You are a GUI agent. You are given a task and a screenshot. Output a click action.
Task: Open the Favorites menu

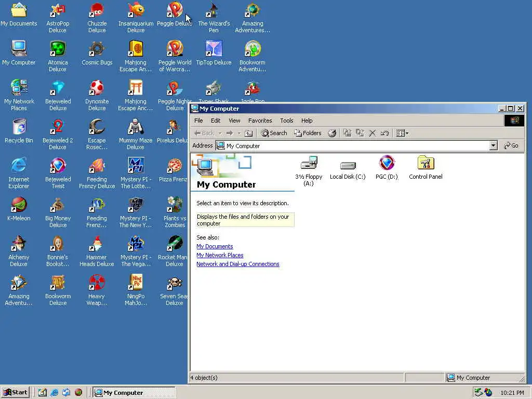click(260, 121)
